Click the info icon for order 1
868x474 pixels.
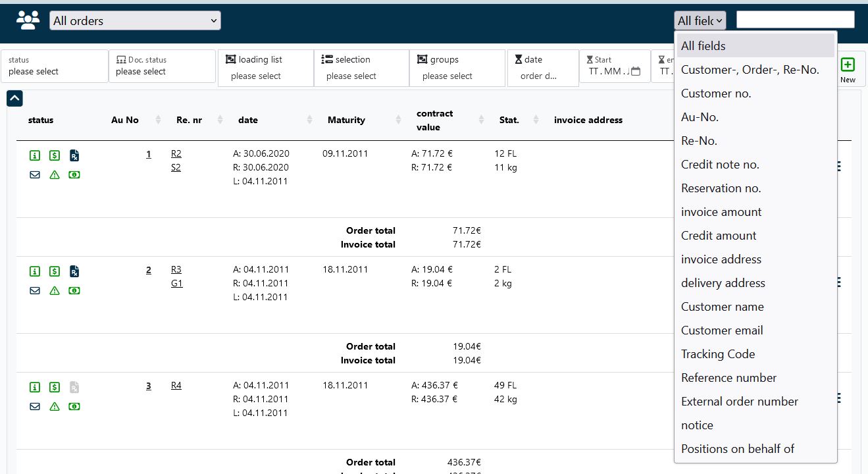coord(35,155)
